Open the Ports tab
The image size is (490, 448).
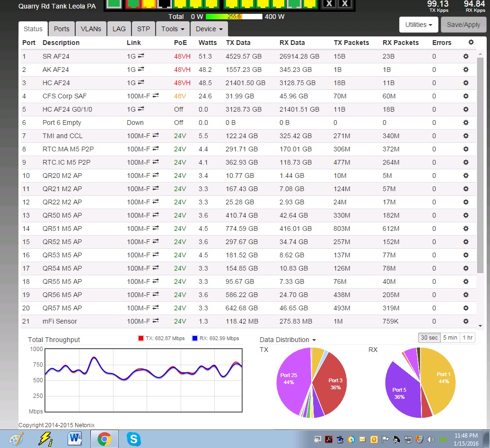(61, 29)
